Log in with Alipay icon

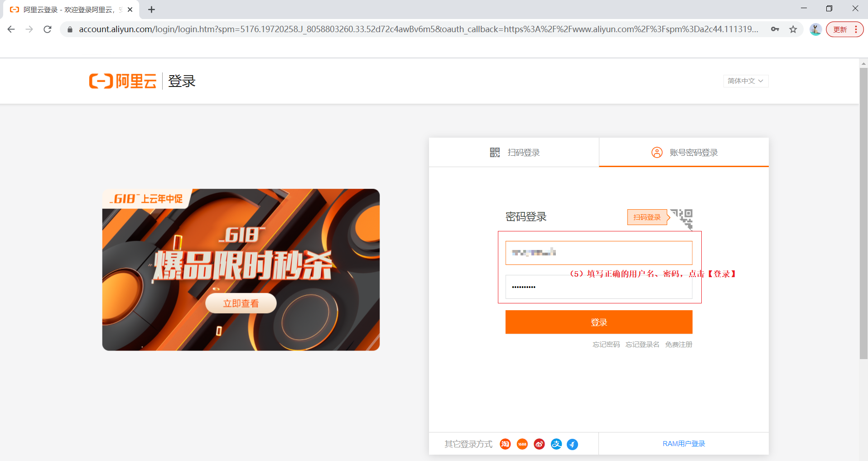(x=556, y=444)
